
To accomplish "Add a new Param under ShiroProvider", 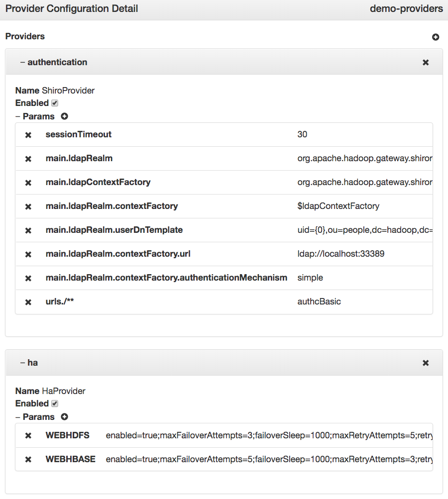I will pos(64,116).
